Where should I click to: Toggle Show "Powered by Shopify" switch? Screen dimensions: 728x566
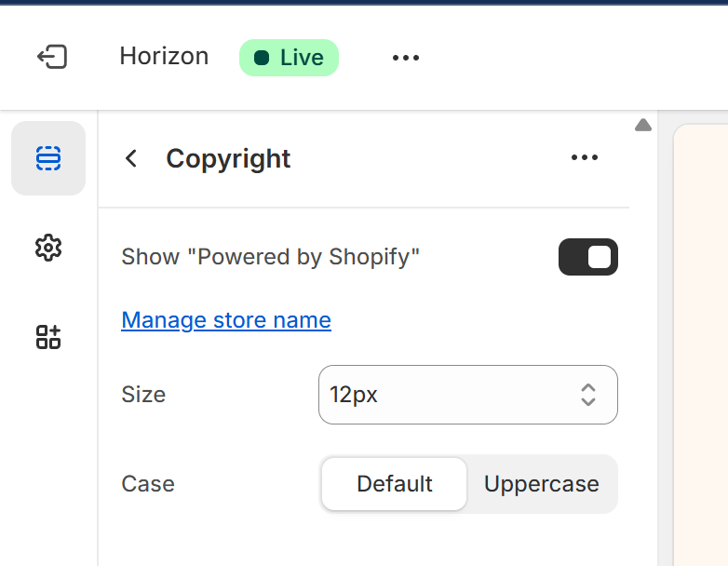pos(587,257)
